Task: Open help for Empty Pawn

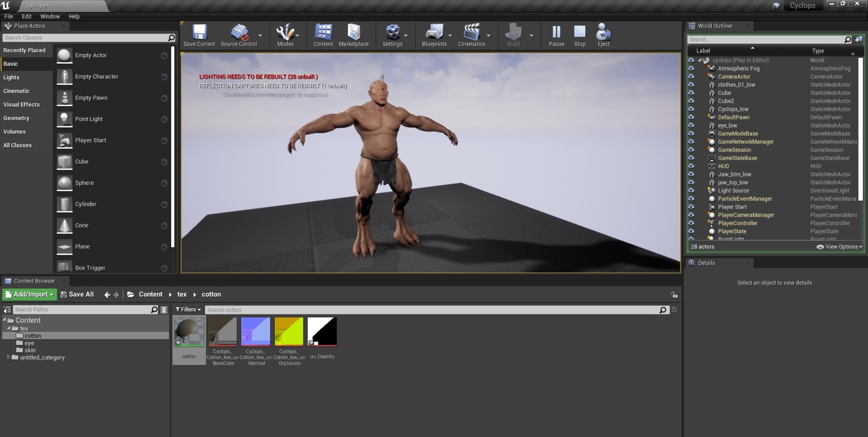Action: (165, 98)
